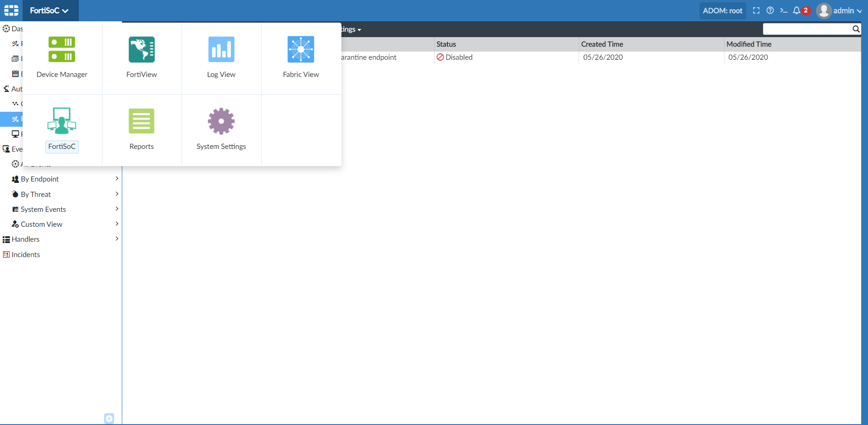Open System Settings module
The height and width of the screenshot is (425, 868).
[221, 128]
